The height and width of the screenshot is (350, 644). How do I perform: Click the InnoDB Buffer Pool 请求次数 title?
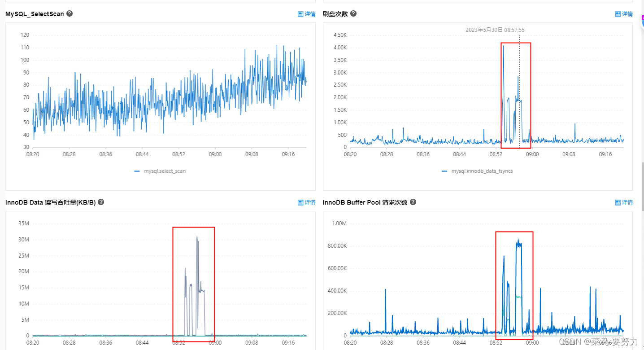coord(365,202)
